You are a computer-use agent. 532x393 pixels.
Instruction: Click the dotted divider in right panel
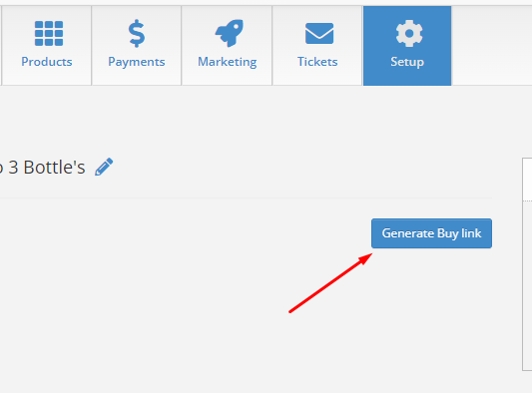527,201
